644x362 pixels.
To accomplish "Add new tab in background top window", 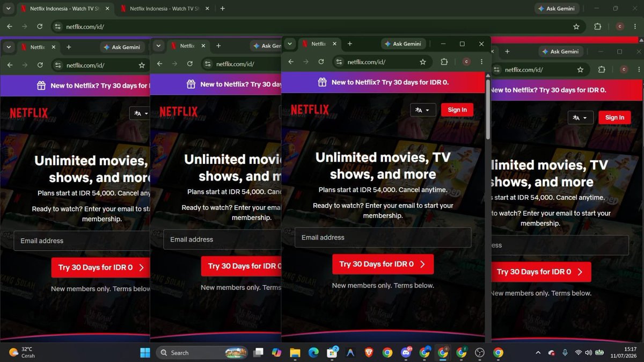I will (222, 9).
